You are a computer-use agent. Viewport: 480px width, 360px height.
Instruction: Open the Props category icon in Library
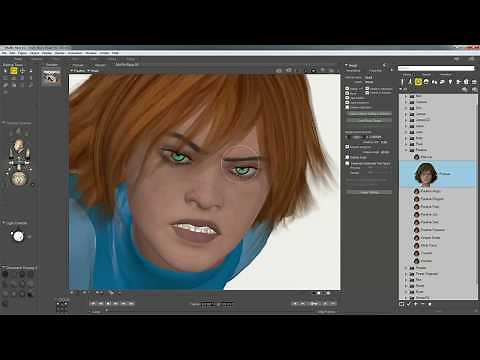point(442,82)
